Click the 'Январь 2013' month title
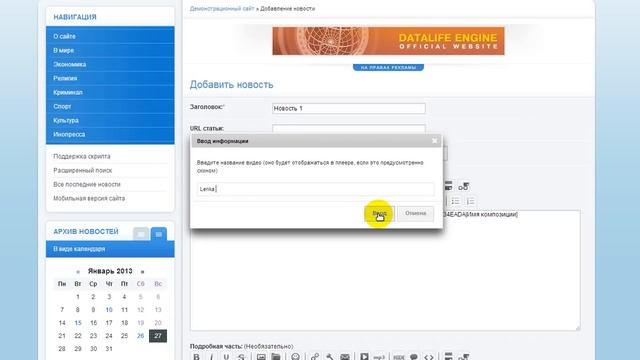 [x=110, y=271]
